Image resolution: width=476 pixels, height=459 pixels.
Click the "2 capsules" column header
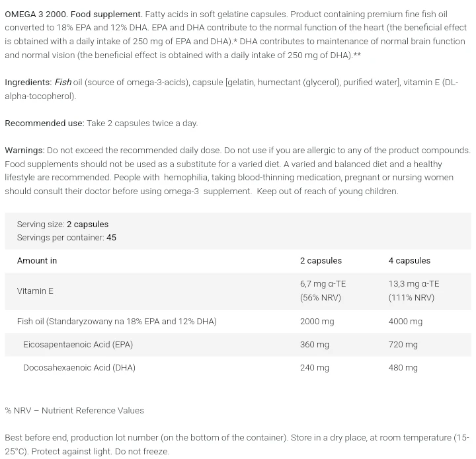[321, 261]
